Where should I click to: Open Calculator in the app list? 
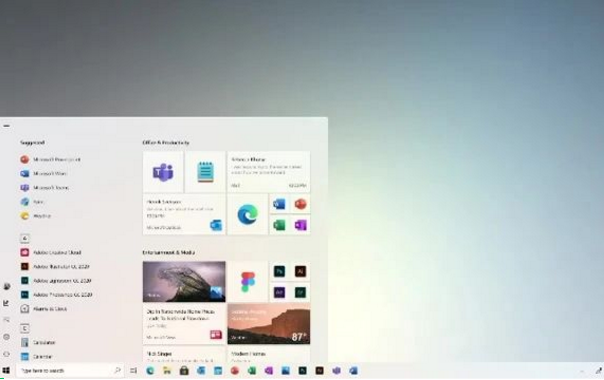38,342
